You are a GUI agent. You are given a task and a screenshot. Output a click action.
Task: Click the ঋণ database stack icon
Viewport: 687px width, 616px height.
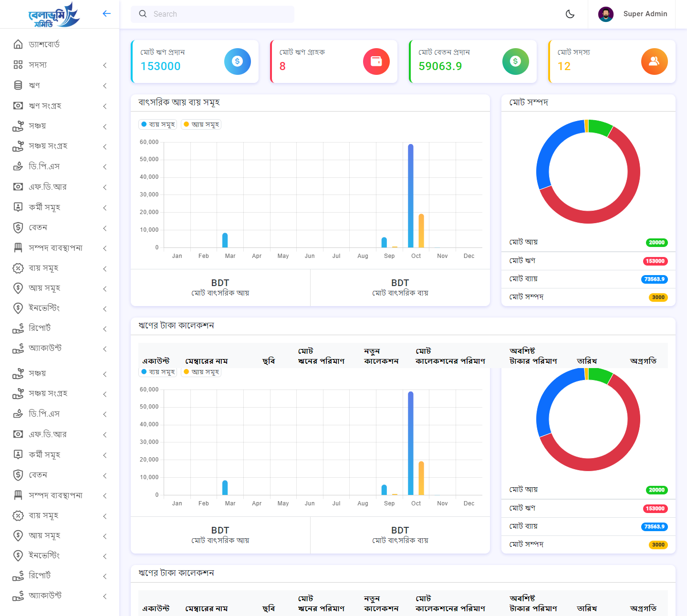coord(18,85)
